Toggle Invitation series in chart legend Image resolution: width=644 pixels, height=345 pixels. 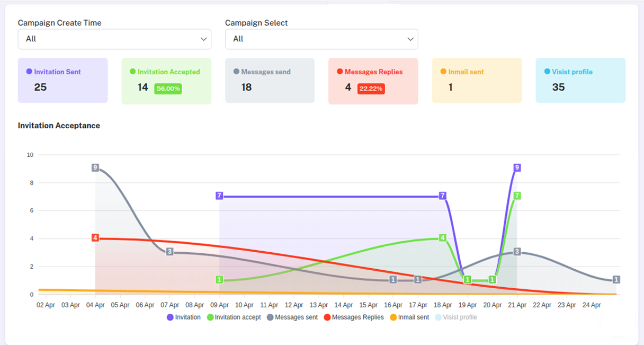coord(184,317)
